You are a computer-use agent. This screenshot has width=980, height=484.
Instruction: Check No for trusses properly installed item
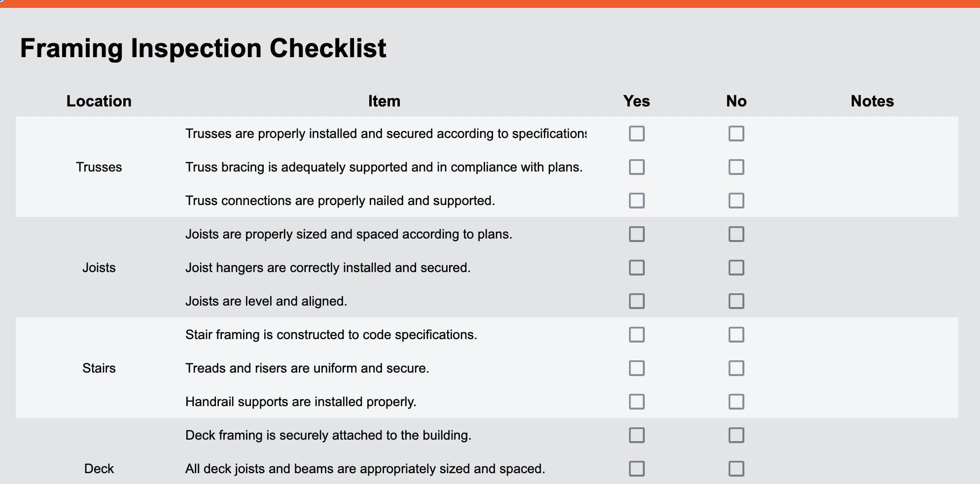tap(736, 133)
